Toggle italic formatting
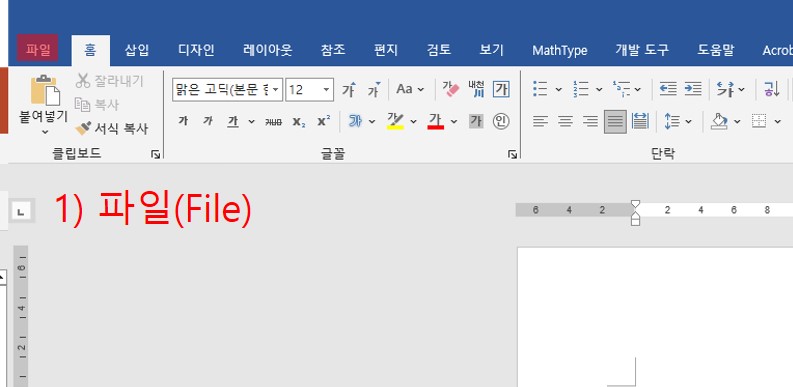 pos(208,121)
